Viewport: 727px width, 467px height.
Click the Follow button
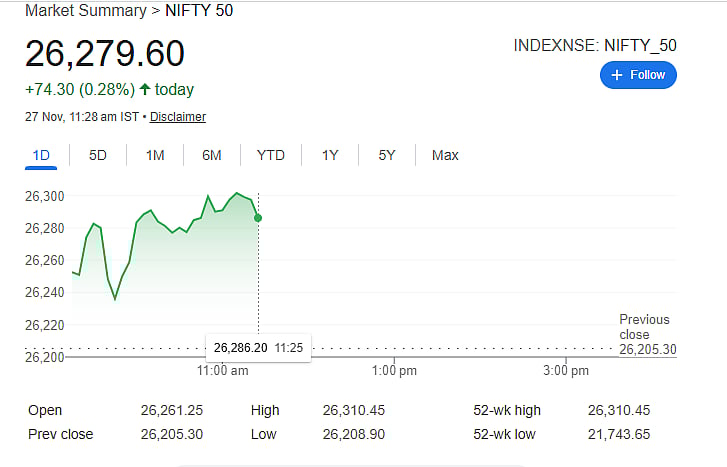[x=638, y=75]
